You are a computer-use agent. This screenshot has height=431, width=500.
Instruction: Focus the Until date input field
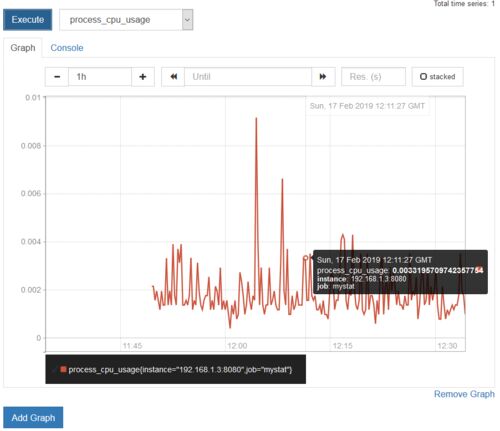tap(248, 77)
